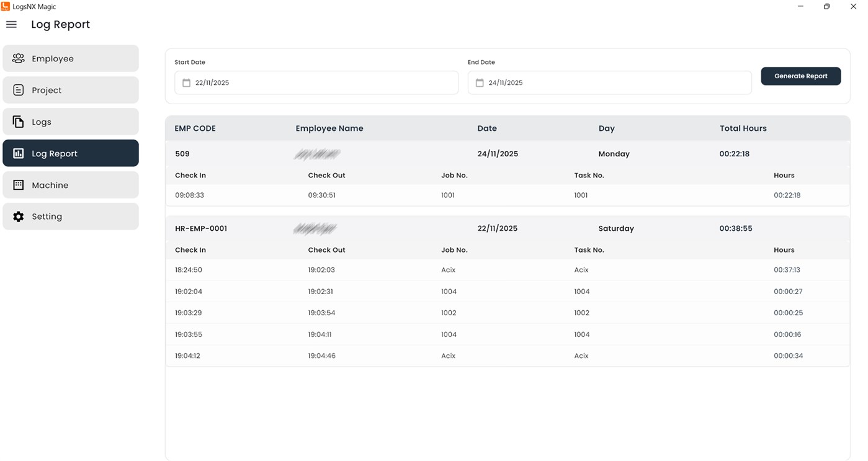This screenshot has height=461, width=868.
Task: Click the Employee Name column header
Action: pos(329,128)
